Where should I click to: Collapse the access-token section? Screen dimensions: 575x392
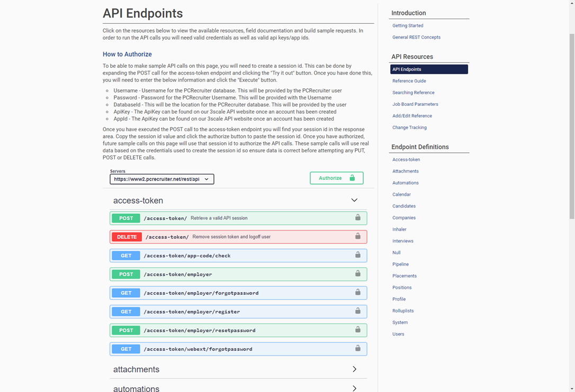click(354, 200)
